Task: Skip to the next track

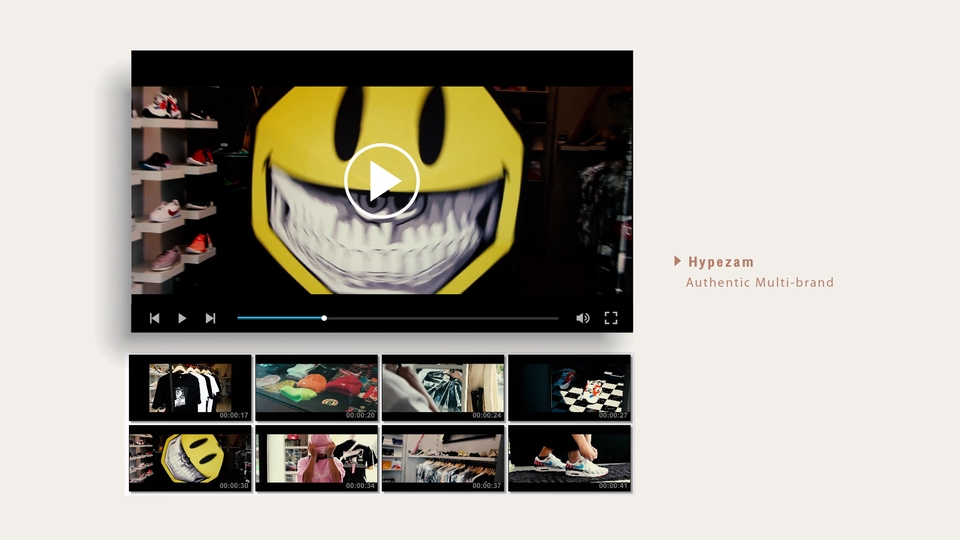Action: [x=210, y=318]
